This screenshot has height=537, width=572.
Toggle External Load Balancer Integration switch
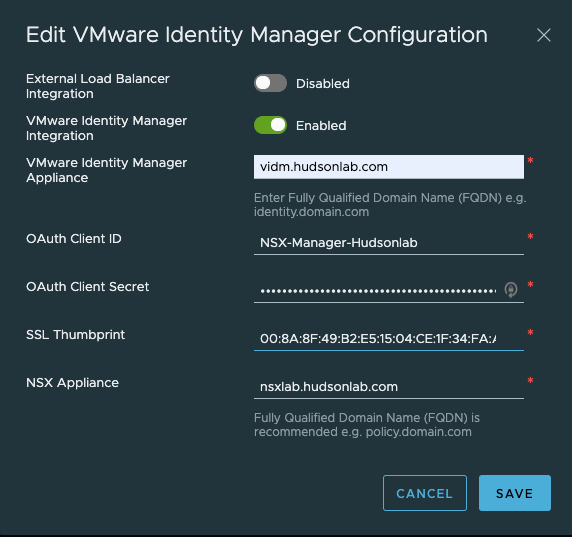tap(270, 83)
